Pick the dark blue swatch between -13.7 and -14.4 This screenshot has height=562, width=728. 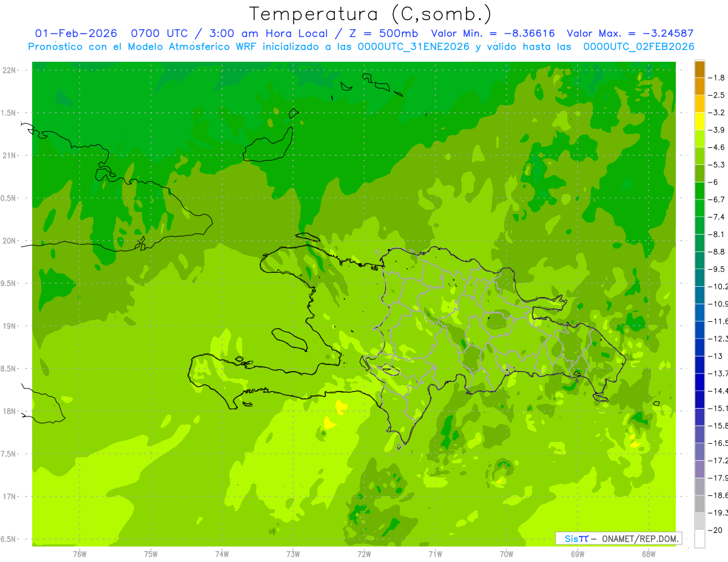pyautogui.click(x=699, y=382)
